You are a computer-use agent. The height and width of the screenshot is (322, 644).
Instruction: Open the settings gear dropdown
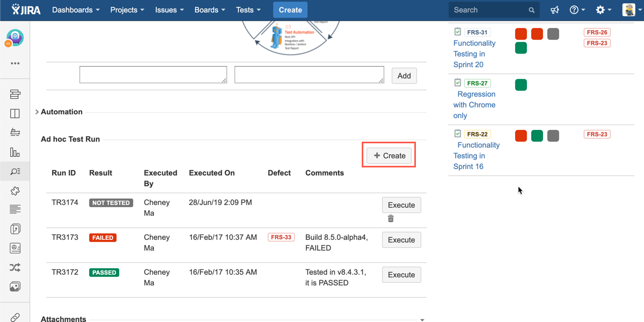[x=603, y=10]
